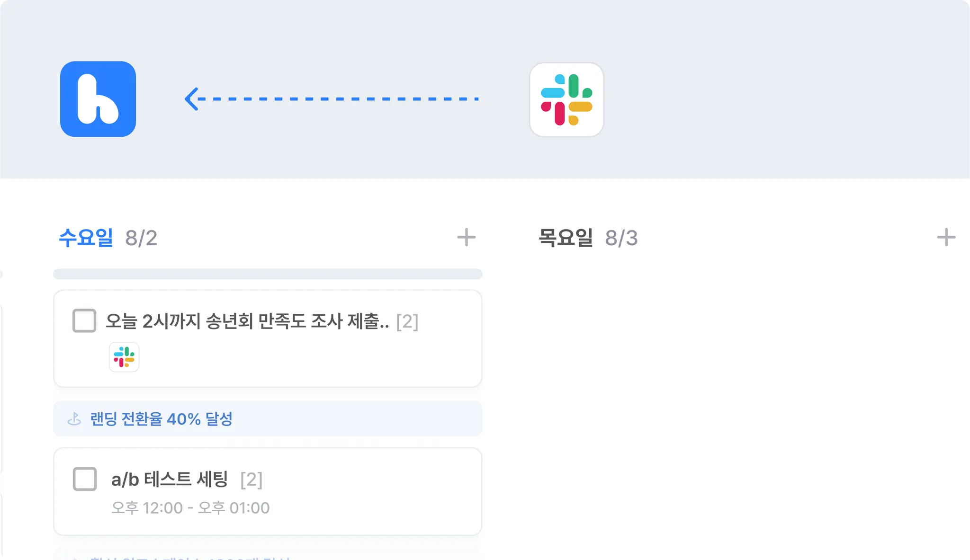Select the 수요일 day header
Screen dimensions: 970x560
(x=86, y=238)
